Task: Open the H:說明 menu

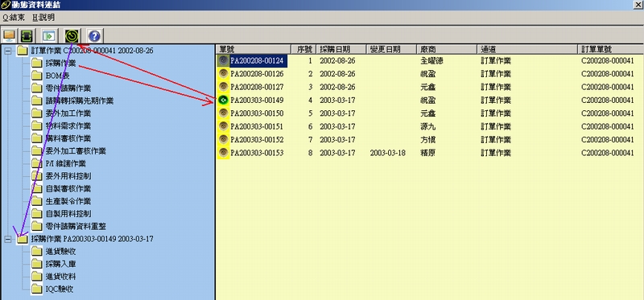Action: click(x=43, y=18)
